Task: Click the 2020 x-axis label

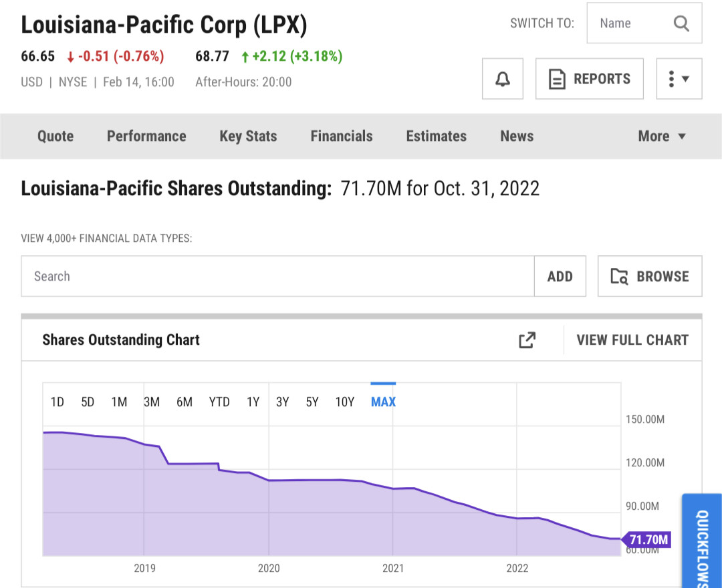Action: point(269,568)
